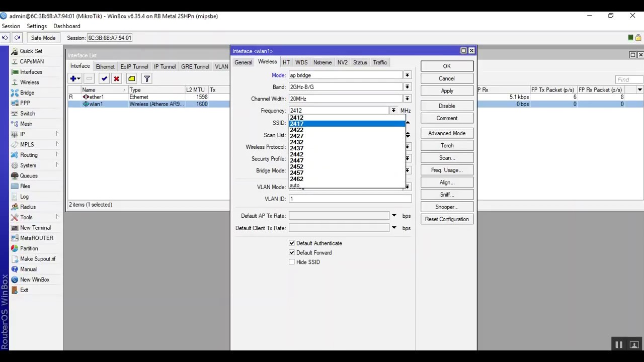
Task: Toggle Safe Mode button
Action: 43,38
